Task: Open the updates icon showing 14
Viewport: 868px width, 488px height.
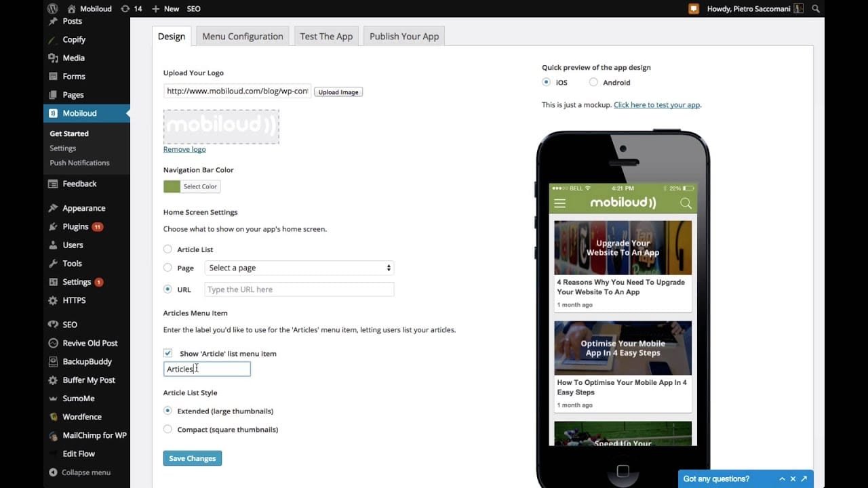Action: [132, 9]
